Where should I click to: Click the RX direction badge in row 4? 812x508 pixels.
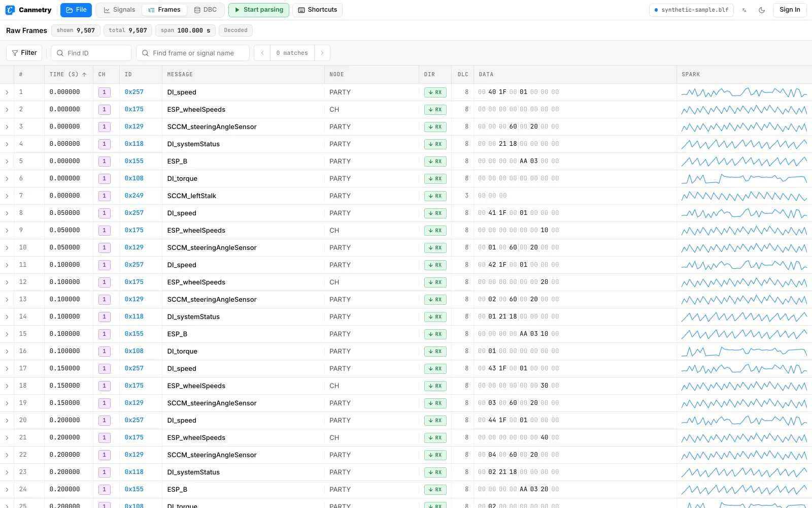pyautogui.click(x=435, y=144)
